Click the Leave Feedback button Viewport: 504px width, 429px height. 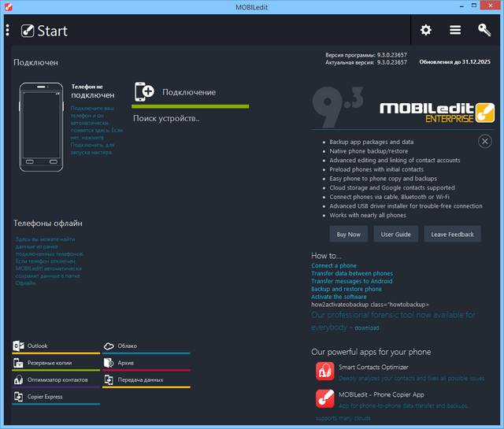pos(452,235)
